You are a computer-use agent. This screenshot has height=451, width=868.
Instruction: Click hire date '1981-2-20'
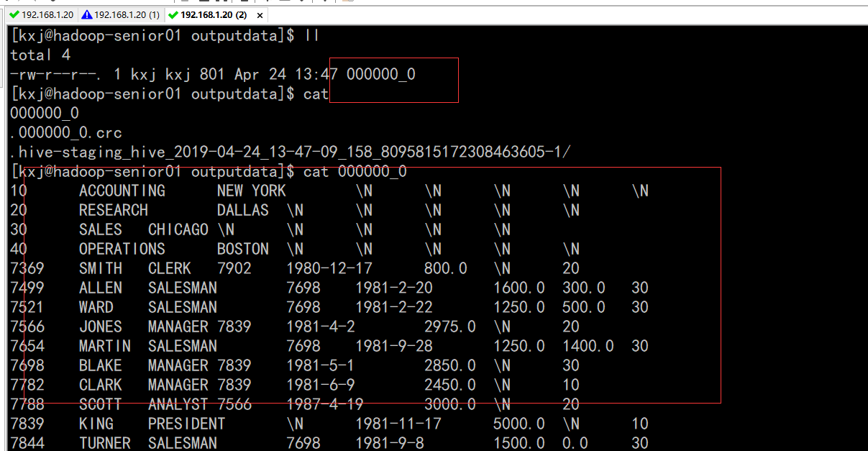click(394, 288)
